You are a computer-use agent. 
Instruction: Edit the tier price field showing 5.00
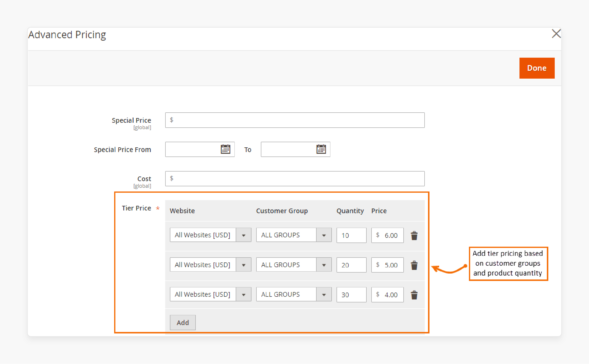pyautogui.click(x=388, y=265)
